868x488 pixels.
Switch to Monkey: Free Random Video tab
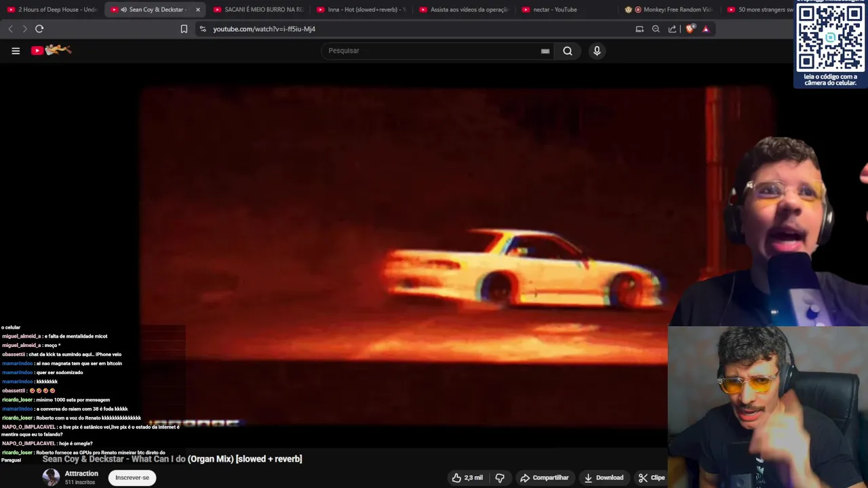point(670,9)
